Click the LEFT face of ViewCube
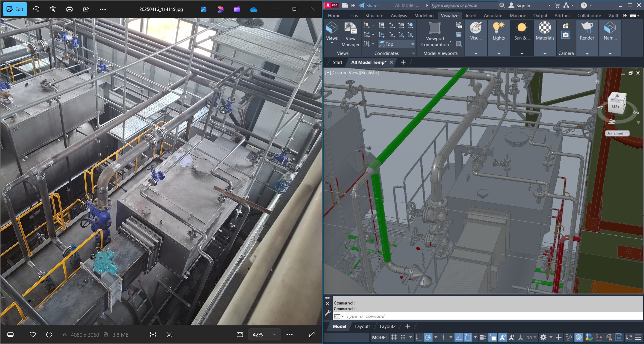Viewport: 644px width, 344px height. coord(616,106)
